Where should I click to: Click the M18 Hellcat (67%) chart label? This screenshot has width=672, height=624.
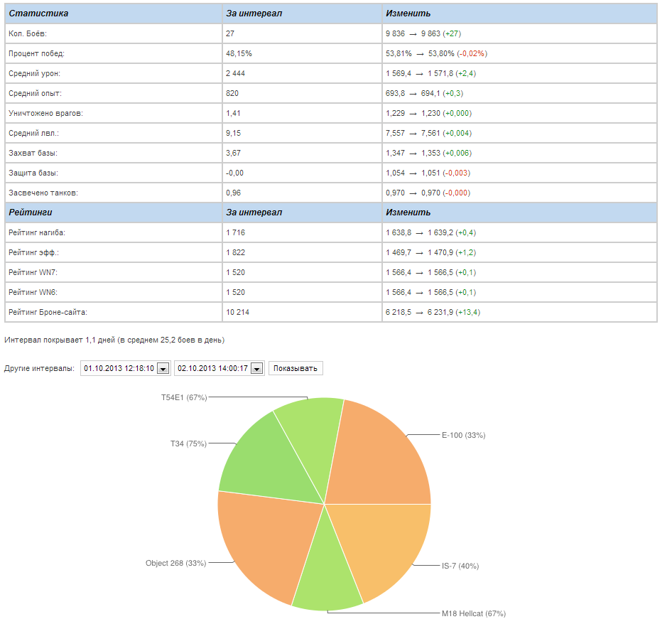[473, 613]
